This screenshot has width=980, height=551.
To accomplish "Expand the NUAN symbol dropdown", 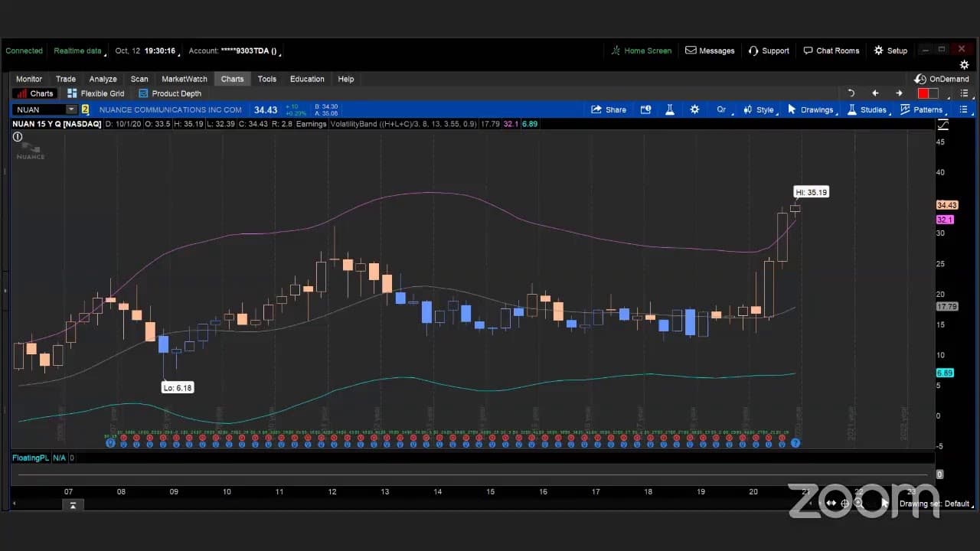I will click(x=71, y=109).
